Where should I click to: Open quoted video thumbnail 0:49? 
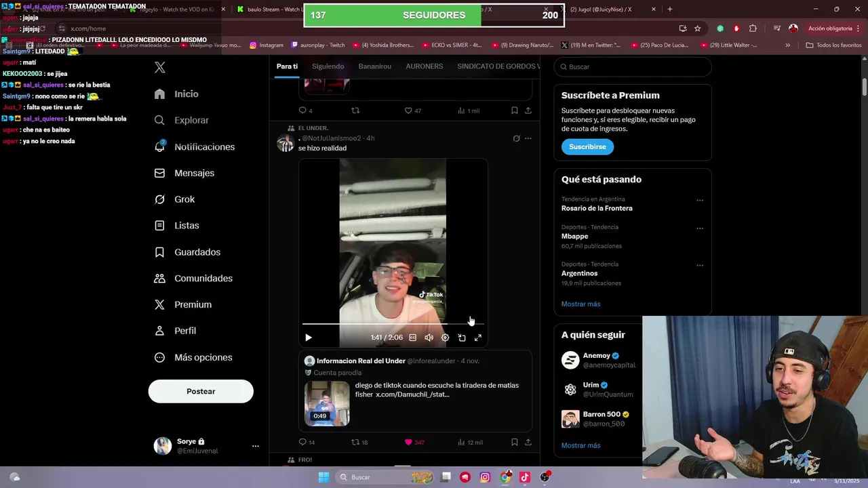click(x=327, y=403)
